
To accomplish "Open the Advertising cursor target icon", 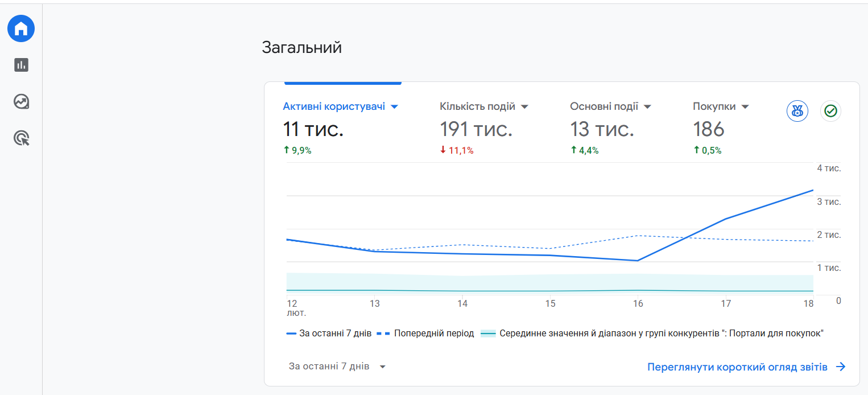I will click(x=21, y=138).
